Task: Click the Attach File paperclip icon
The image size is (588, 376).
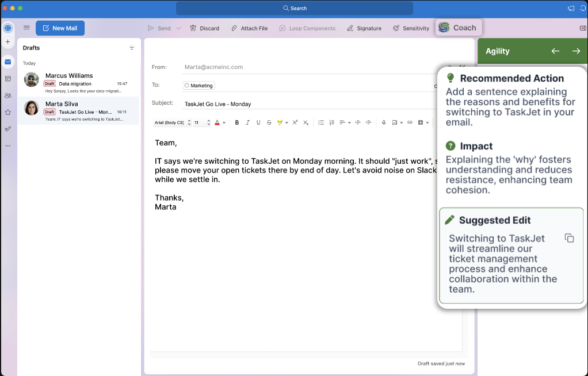Action: pos(234,28)
